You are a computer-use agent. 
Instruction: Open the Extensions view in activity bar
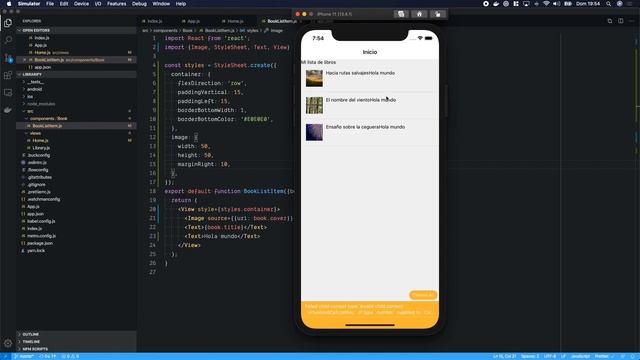click(8, 75)
